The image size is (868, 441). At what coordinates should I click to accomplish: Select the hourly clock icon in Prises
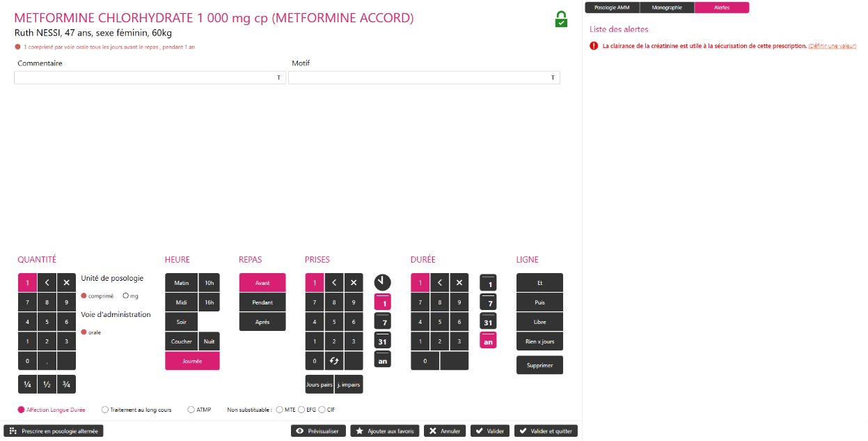(382, 282)
